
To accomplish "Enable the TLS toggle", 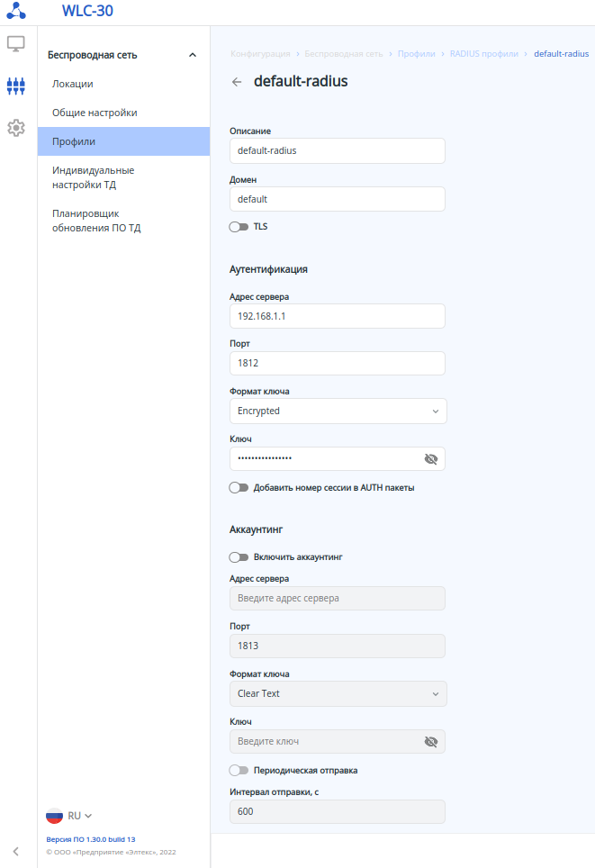I will pos(239,227).
